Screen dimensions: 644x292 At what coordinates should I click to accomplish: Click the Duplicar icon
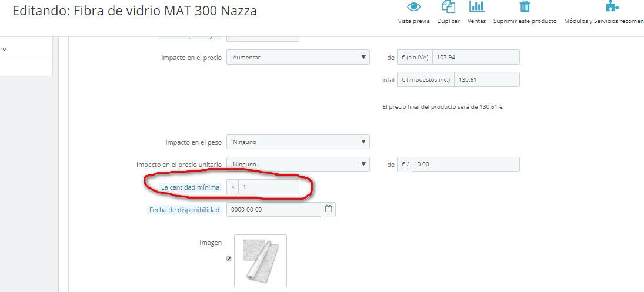(448, 6)
